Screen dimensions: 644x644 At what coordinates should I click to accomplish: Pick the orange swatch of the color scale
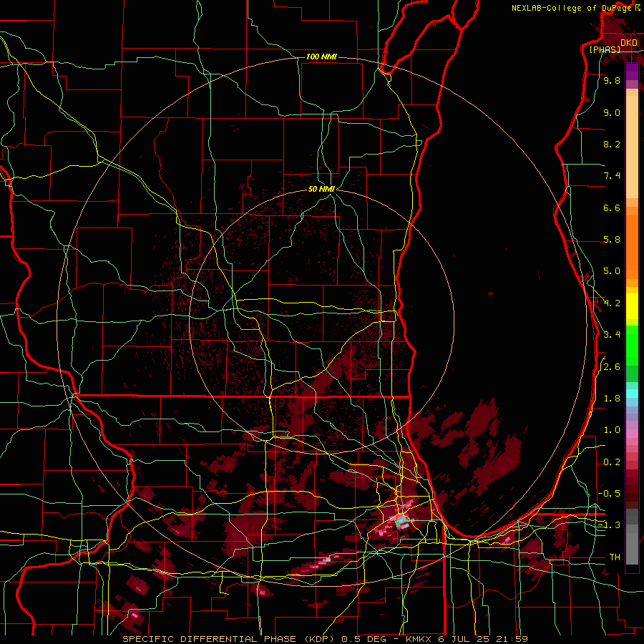(632, 247)
